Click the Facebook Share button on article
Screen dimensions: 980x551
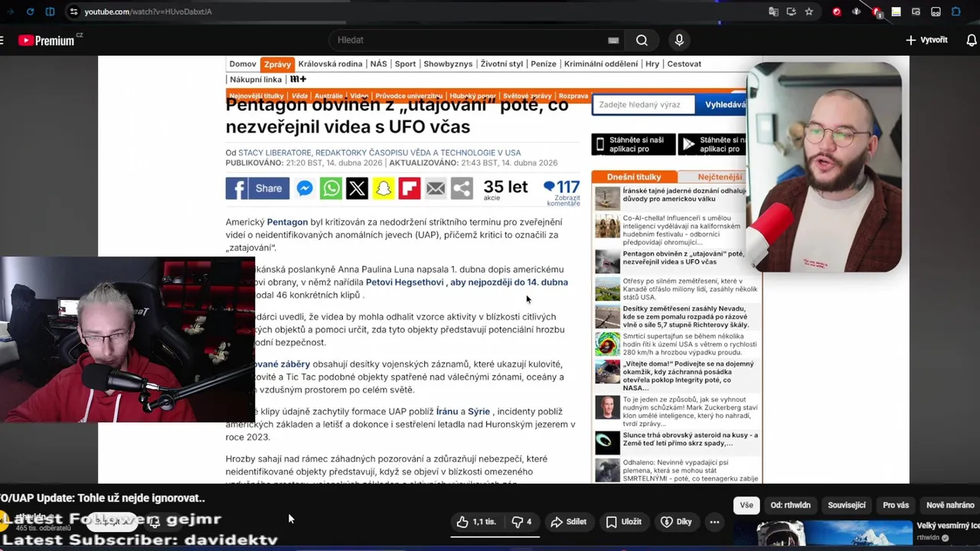click(257, 188)
